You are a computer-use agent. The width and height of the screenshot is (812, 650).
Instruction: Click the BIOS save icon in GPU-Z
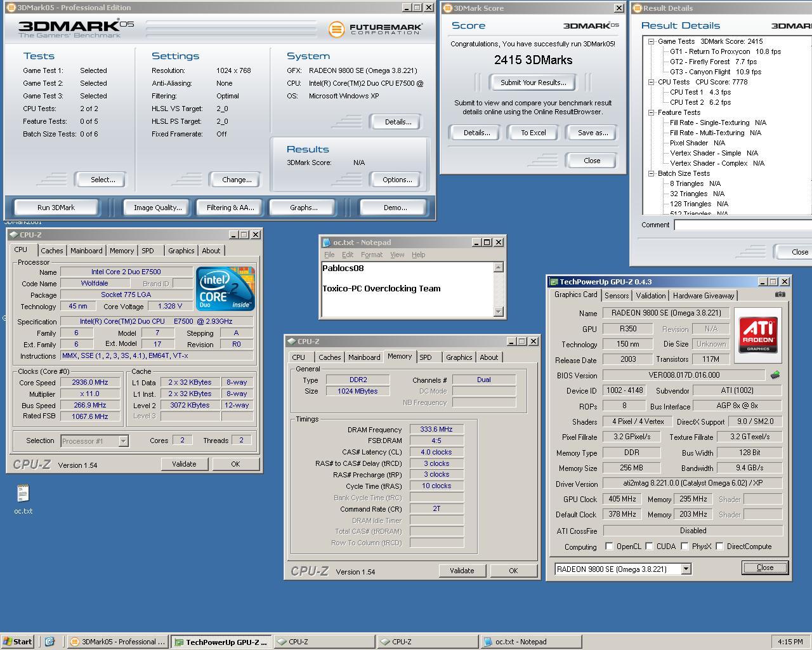(x=775, y=375)
